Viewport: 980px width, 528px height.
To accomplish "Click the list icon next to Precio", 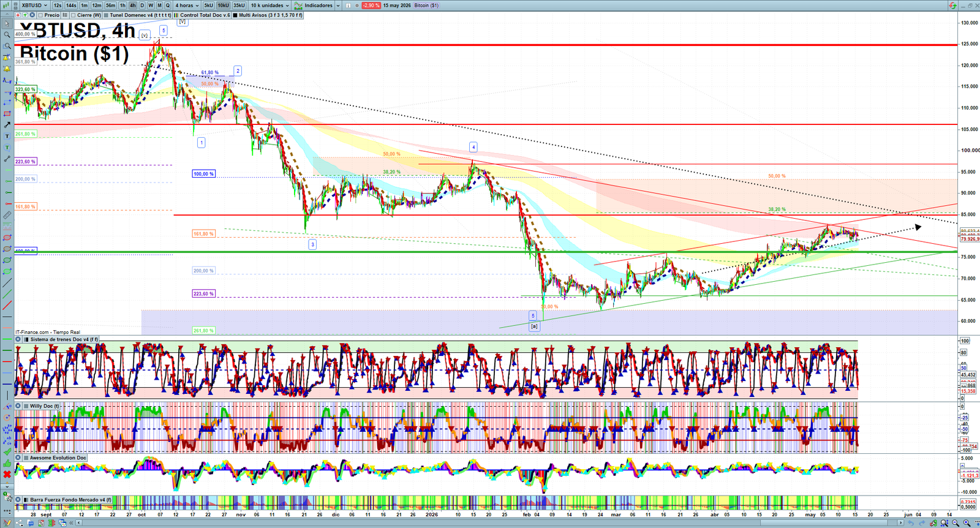I will point(64,15).
